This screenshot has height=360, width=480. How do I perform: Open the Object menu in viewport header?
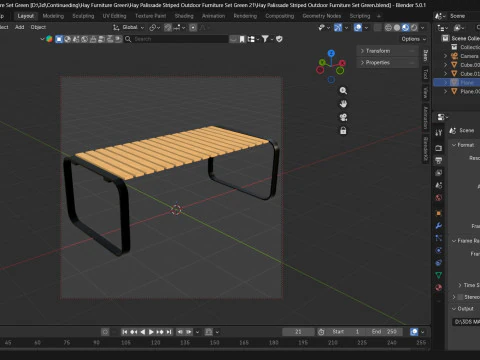coord(38,27)
